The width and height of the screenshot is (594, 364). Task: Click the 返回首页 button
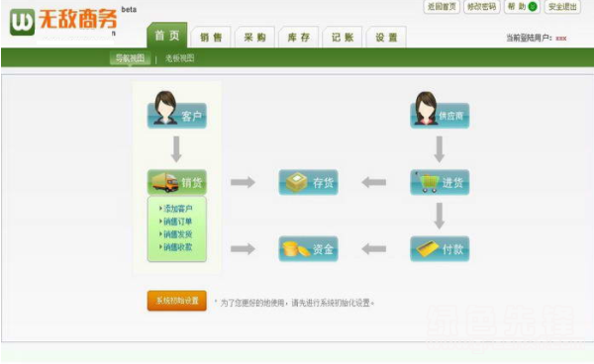pos(442,7)
